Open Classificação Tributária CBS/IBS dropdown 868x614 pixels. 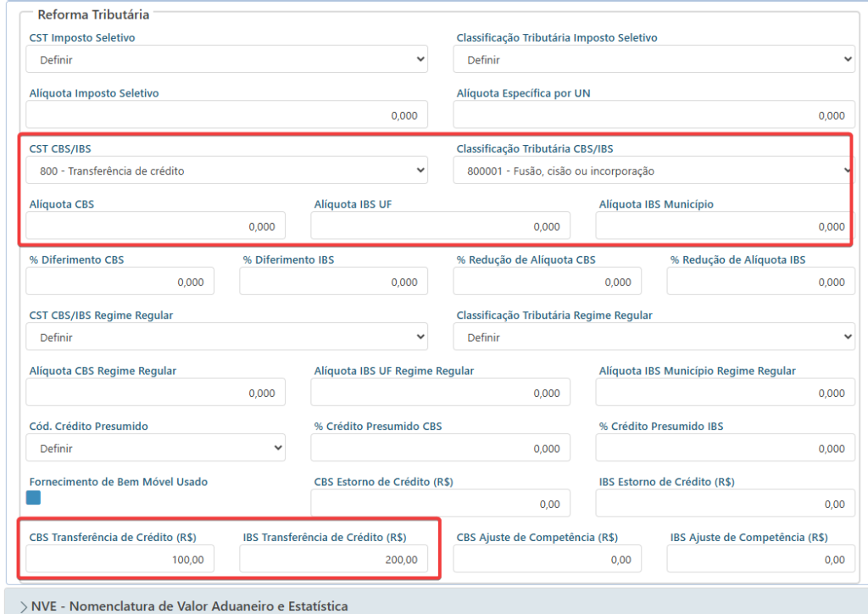(654, 170)
